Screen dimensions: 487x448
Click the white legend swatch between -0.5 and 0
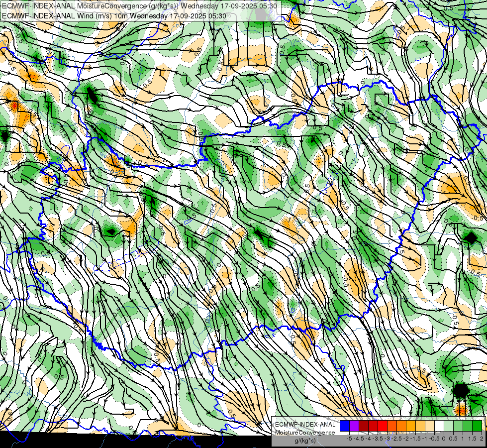click(x=439, y=426)
